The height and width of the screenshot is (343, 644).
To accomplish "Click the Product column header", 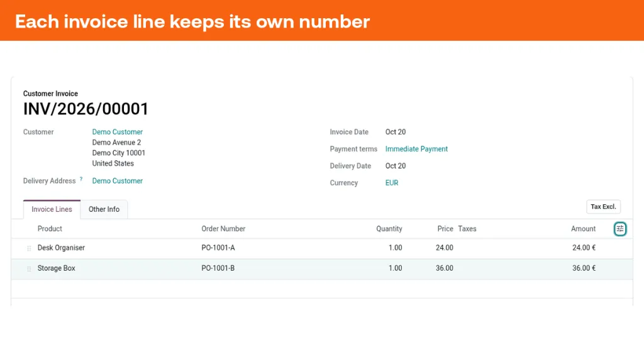I will coord(50,229).
